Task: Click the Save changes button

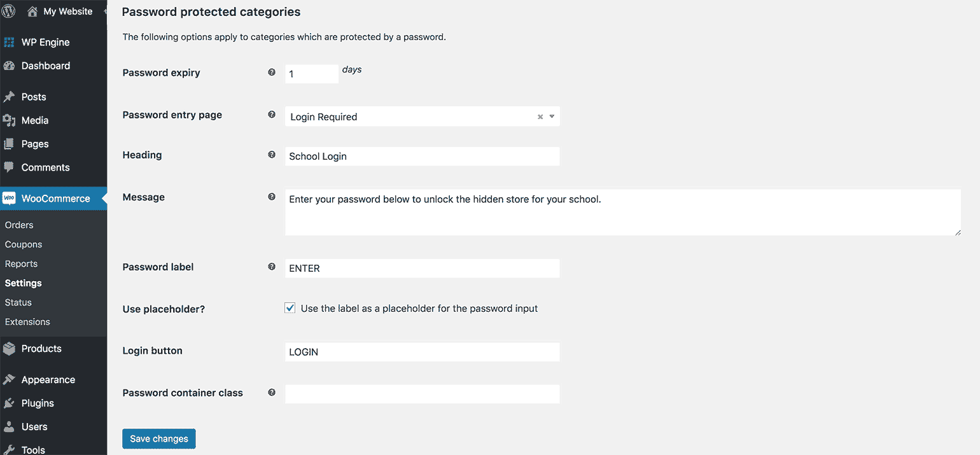Action: point(158,438)
